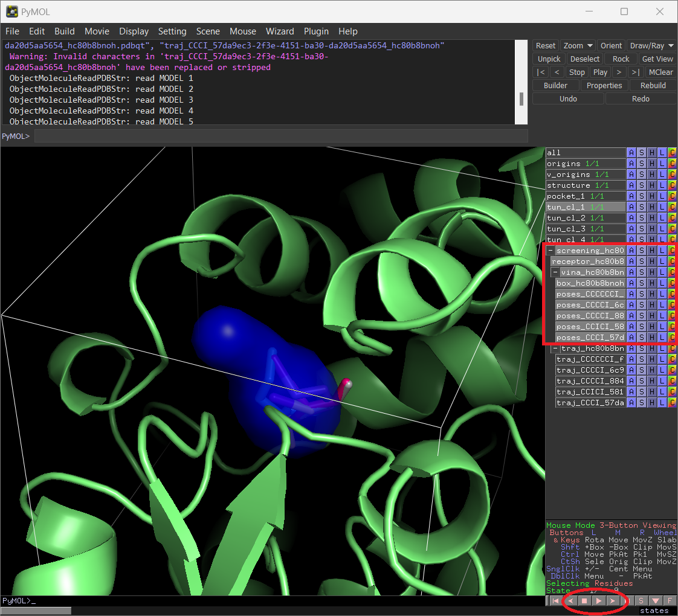This screenshot has width=678, height=616.
Task: Collapse the traj_hc80b8bn group
Action: 555,348
